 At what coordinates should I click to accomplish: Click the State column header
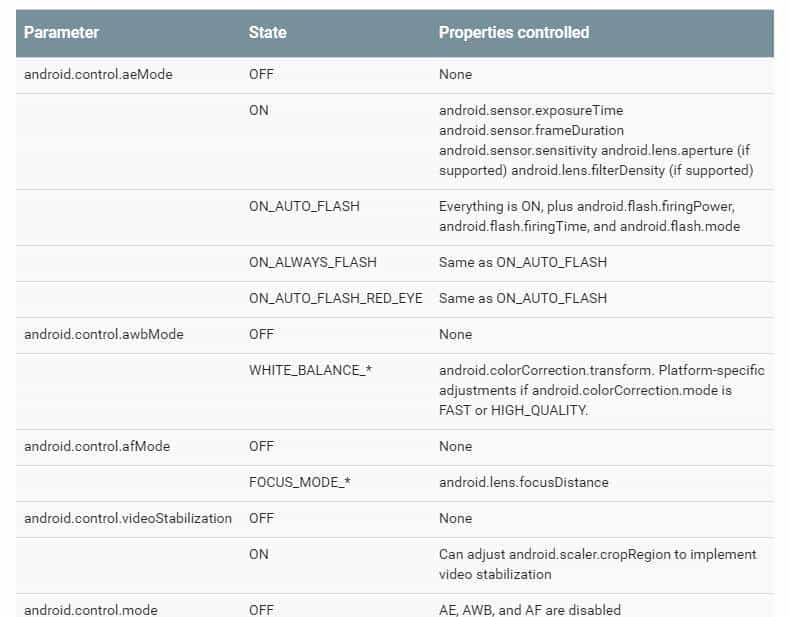[x=267, y=33]
